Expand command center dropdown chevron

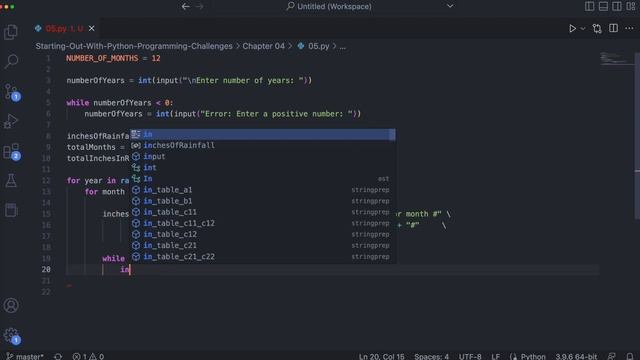(x=450, y=6)
